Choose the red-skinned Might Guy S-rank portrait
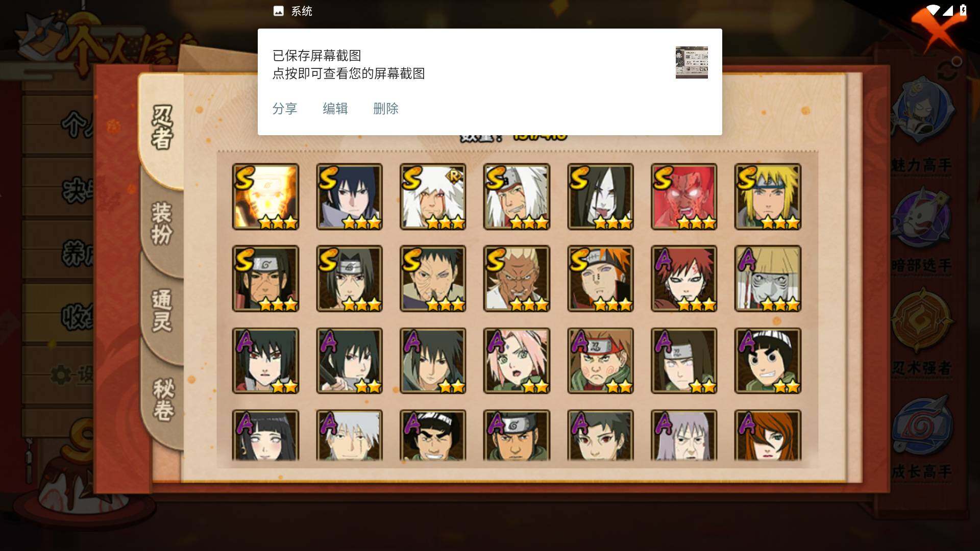Viewport: 980px width, 551px height. 684,196
